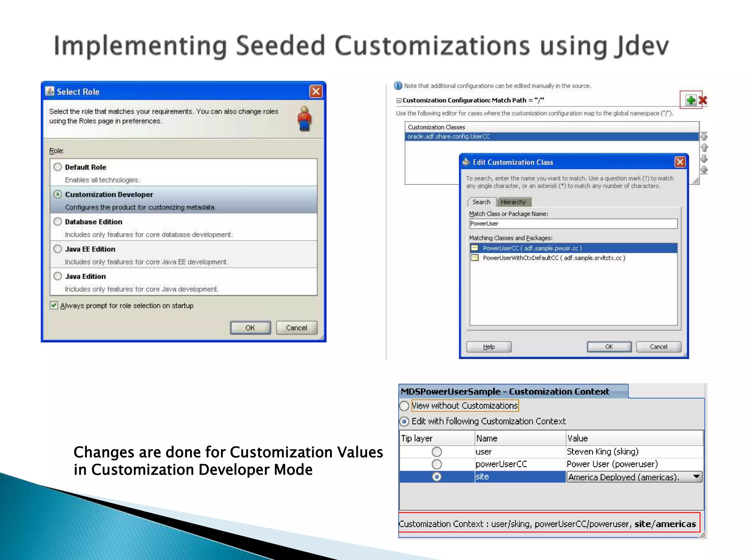Click the green plus add customization class icon
This screenshot has height=560, width=747.
coord(690,100)
